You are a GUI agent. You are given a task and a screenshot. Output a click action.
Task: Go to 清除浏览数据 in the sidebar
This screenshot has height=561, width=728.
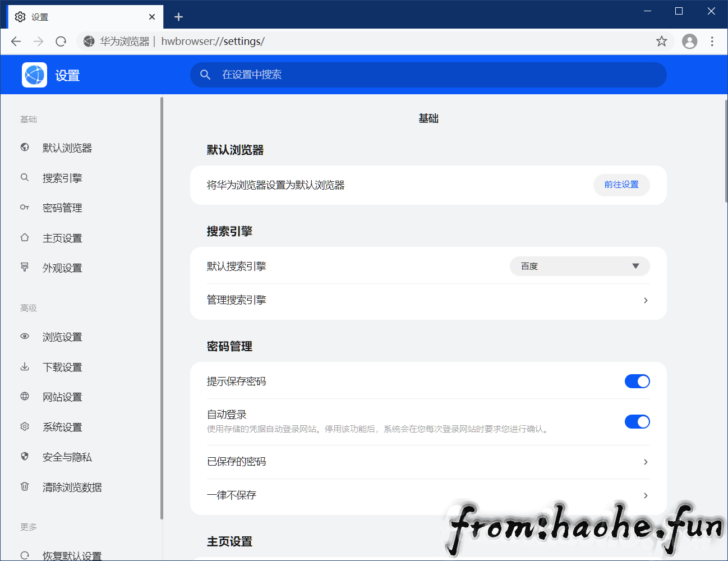click(72, 487)
